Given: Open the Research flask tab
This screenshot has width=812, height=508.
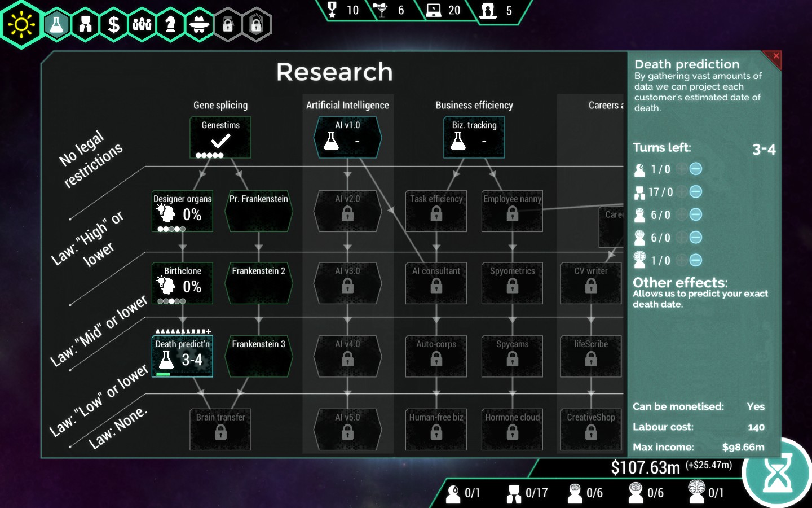Looking at the screenshot, I should click(57, 25).
